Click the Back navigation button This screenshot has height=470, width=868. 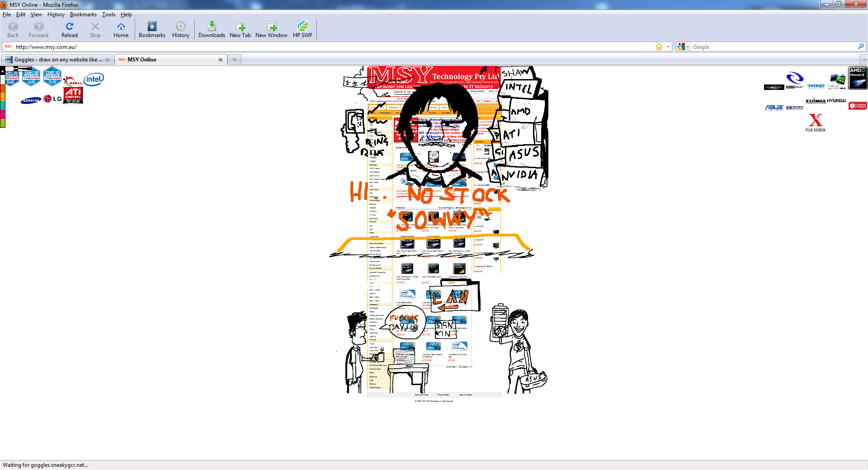13,30
